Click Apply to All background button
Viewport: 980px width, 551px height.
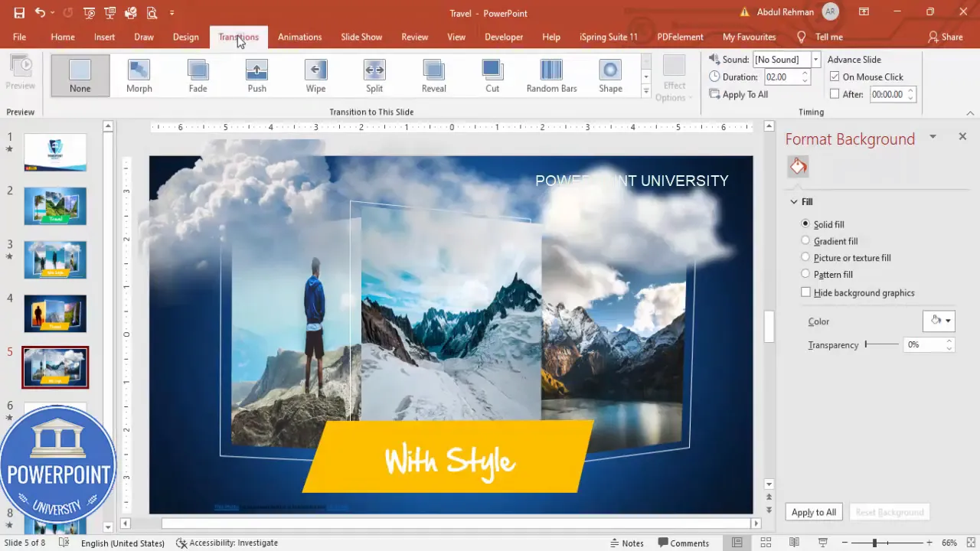click(814, 512)
